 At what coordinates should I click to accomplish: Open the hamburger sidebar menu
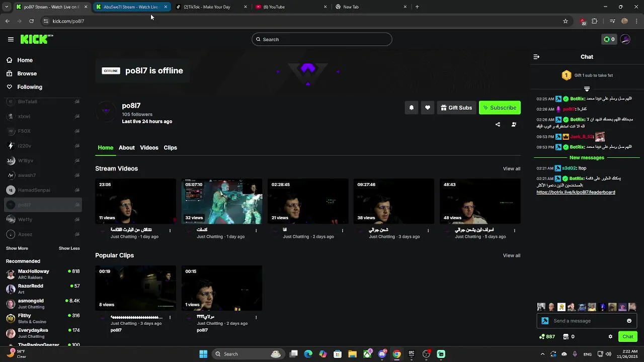pyautogui.click(x=11, y=39)
